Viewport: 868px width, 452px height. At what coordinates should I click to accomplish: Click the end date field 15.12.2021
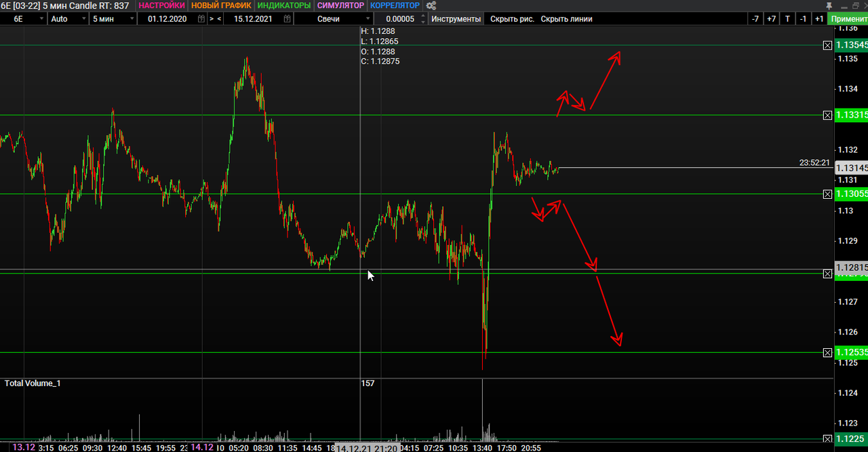click(x=252, y=19)
